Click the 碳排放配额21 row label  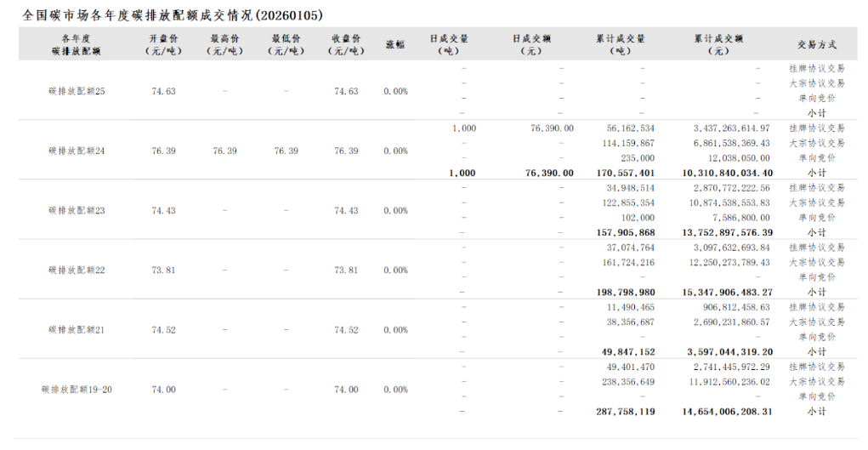pos(77,329)
